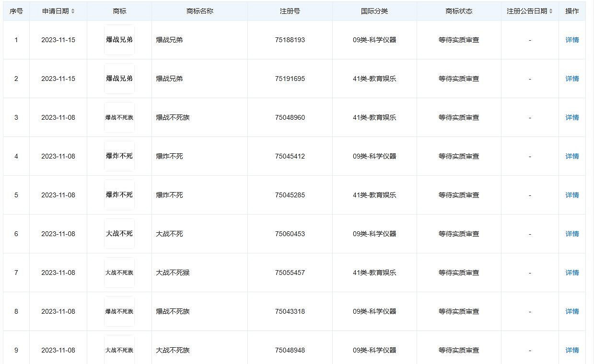This screenshot has width=594, height=364.
Task: Click 爆战兄弟 trademark image in row 1
Action: click(119, 40)
